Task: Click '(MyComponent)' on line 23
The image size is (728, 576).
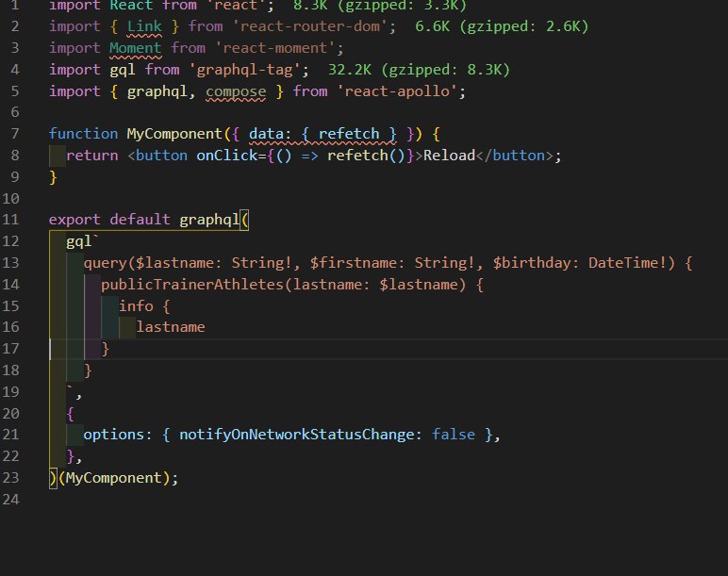Action: click(114, 478)
